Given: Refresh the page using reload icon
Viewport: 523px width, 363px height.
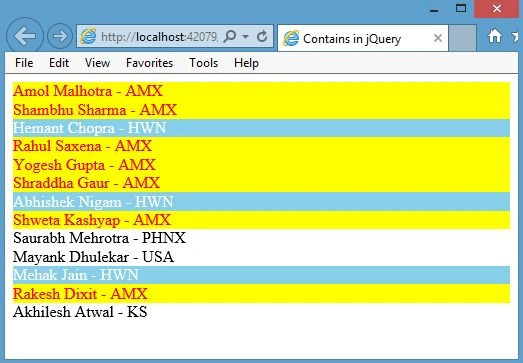Looking at the screenshot, I should tap(262, 36).
